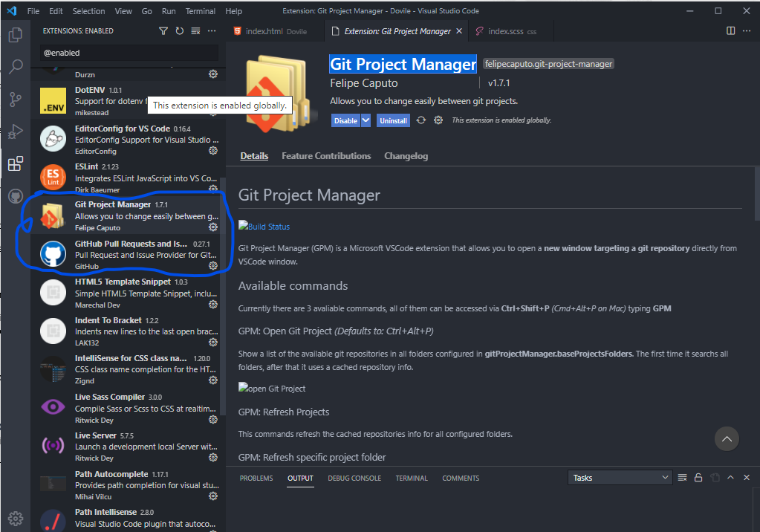
Task: Switch to the index.scss editor tab
Action: (511, 31)
